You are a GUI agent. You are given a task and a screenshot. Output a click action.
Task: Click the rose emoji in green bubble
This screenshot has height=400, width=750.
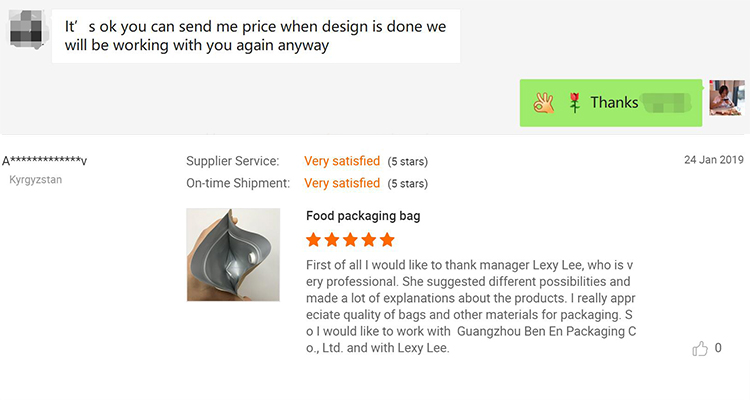(574, 102)
